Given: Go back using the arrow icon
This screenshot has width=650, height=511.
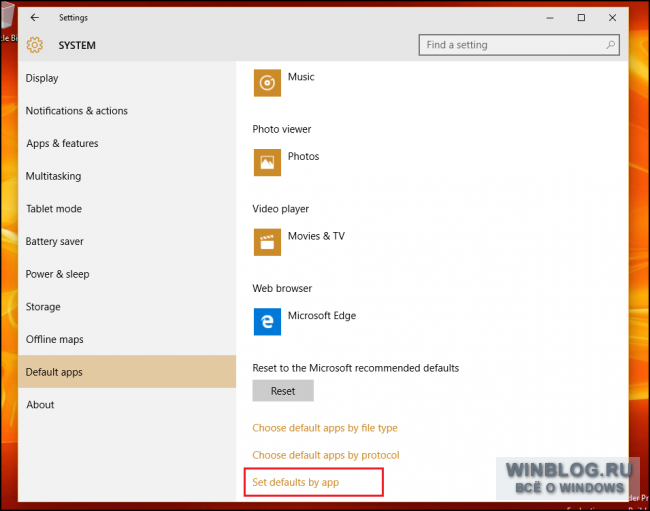Looking at the screenshot, I should [34, 17].
